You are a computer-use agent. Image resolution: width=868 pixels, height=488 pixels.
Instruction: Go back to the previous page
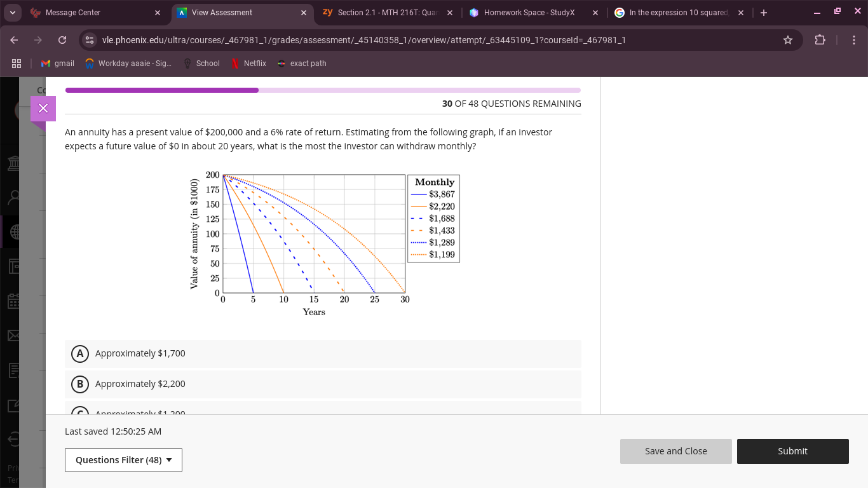click(x=14, y=40)
